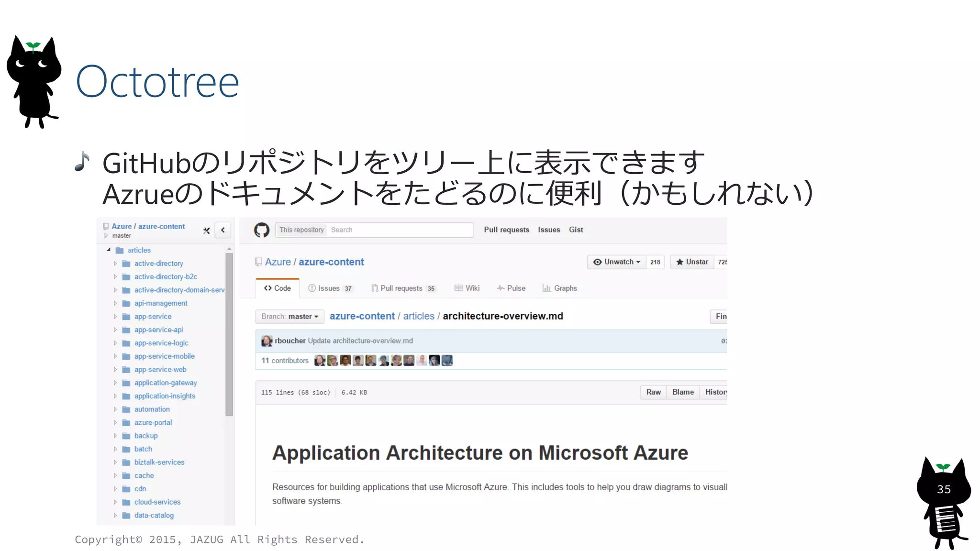
Task: Click the rbouncher avatar in commit row
Action: coord(267,341)
